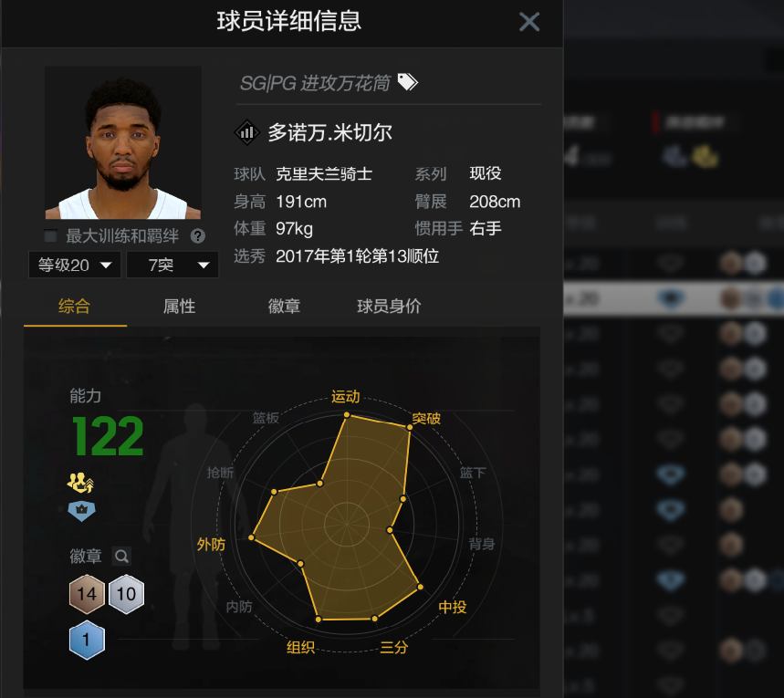This screenshot has height=698, width=784.
Task: Click the question mark help icon
Action: (x=198, y=236)
